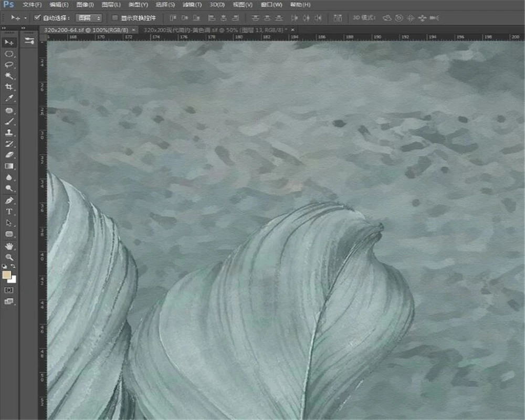Open the collapsed brush presets panel icon
The height and width of the screenshot is (420, 525).
pyautogui.click(x=29, y=41)
